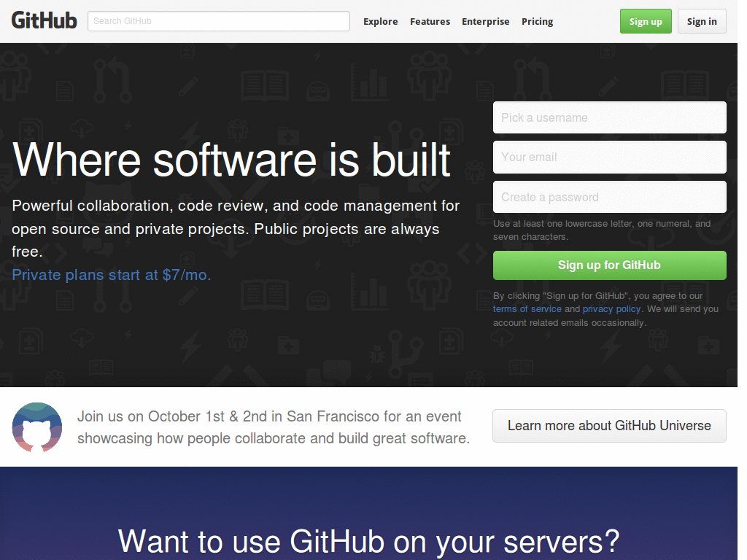Image resolution: width=747 pixels, height=560 pixels.
Task: Open the terms of service link
Action: click(x=527, y=308)
